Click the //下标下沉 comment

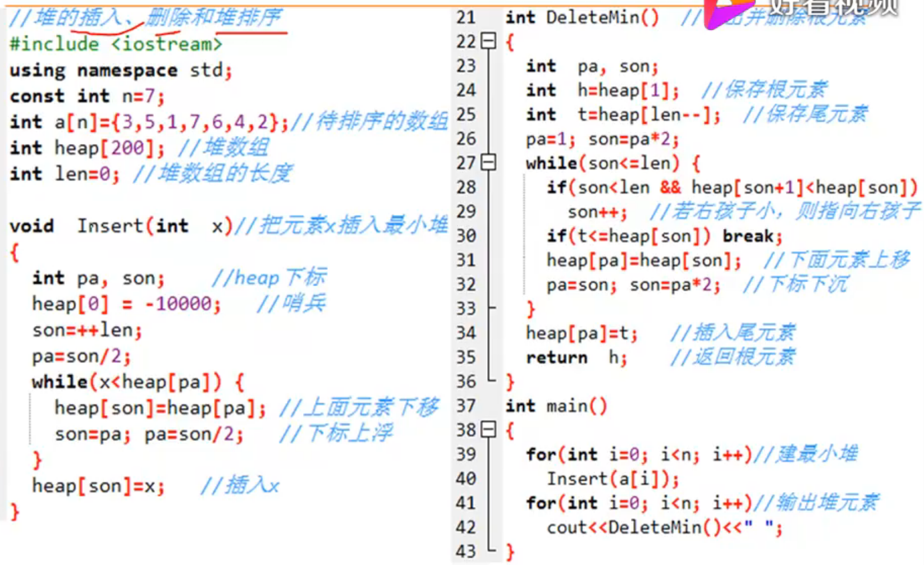click(795, 284)
